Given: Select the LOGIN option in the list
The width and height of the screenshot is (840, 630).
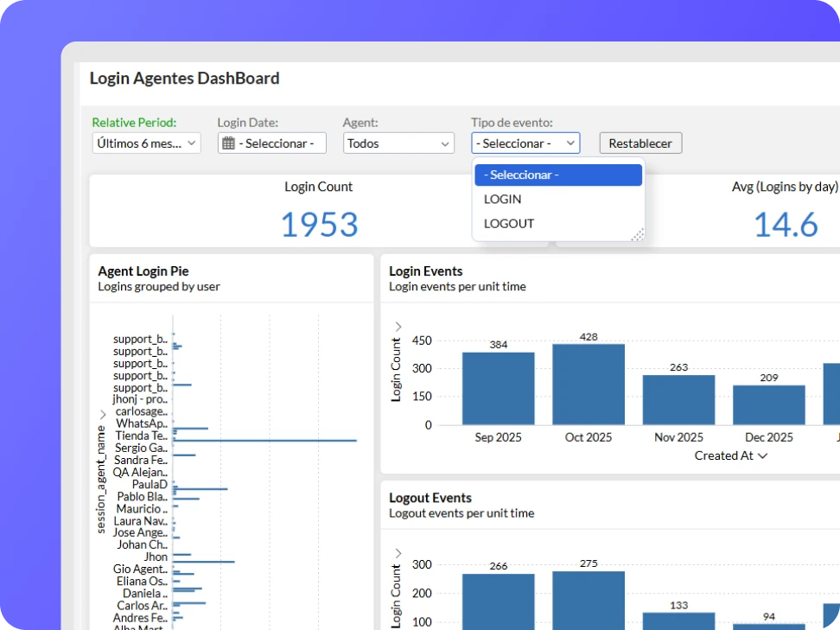Looking at the screenshot, I should pyautogui.click(x=503, y=200).
